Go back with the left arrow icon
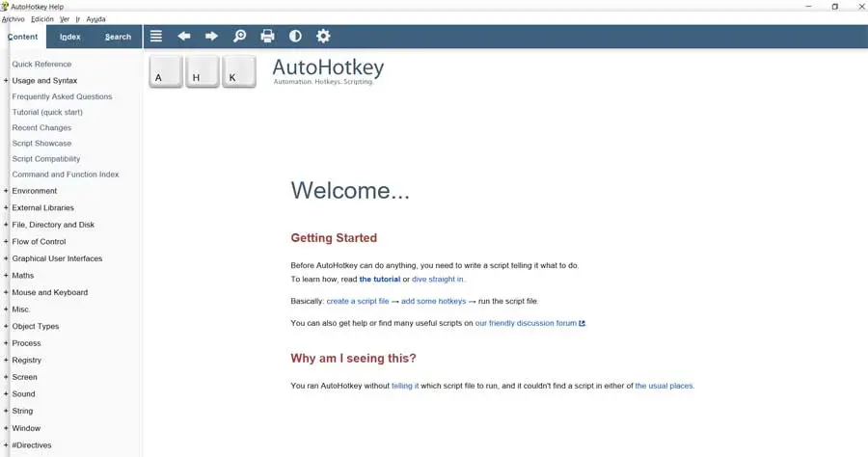Viewport: 868px width, 457px height. 184,36
